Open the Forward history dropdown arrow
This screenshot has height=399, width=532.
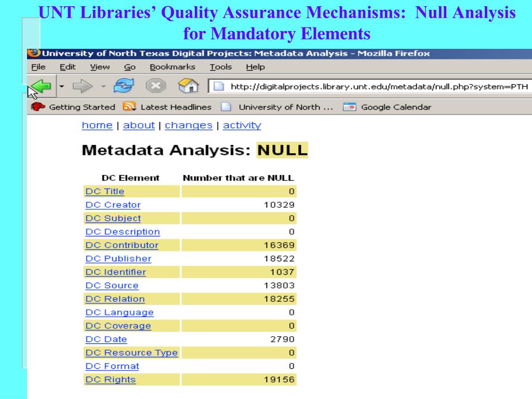[103, 86]
